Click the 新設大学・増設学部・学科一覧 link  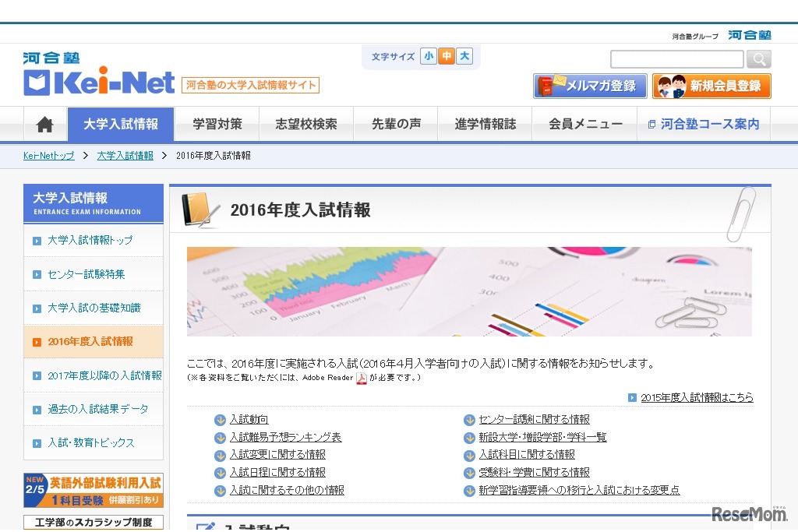pyautogui.click(x=542, y=438)
